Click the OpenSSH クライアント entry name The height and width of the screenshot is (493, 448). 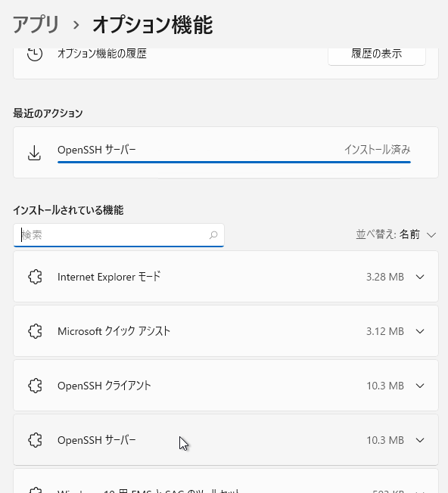coord(104,386)
